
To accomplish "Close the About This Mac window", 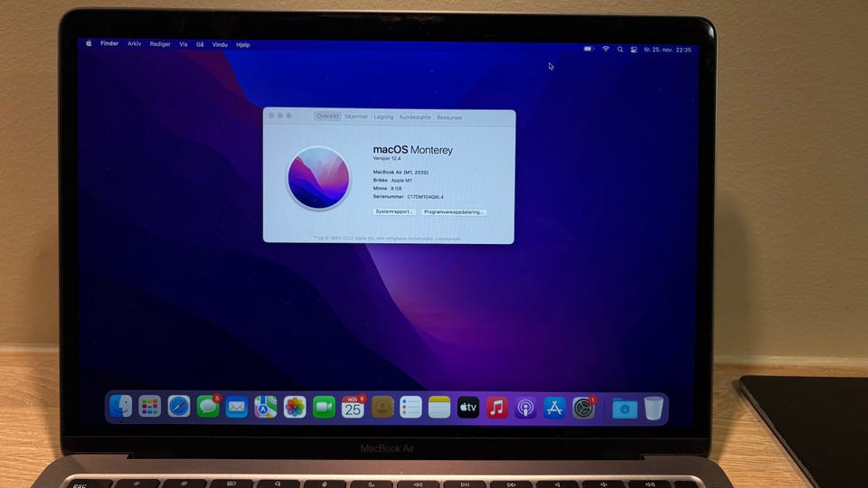I will 271,116.
